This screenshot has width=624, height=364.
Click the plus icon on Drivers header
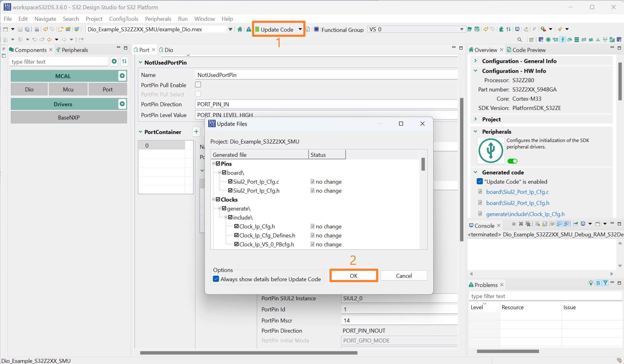(122, 104)
